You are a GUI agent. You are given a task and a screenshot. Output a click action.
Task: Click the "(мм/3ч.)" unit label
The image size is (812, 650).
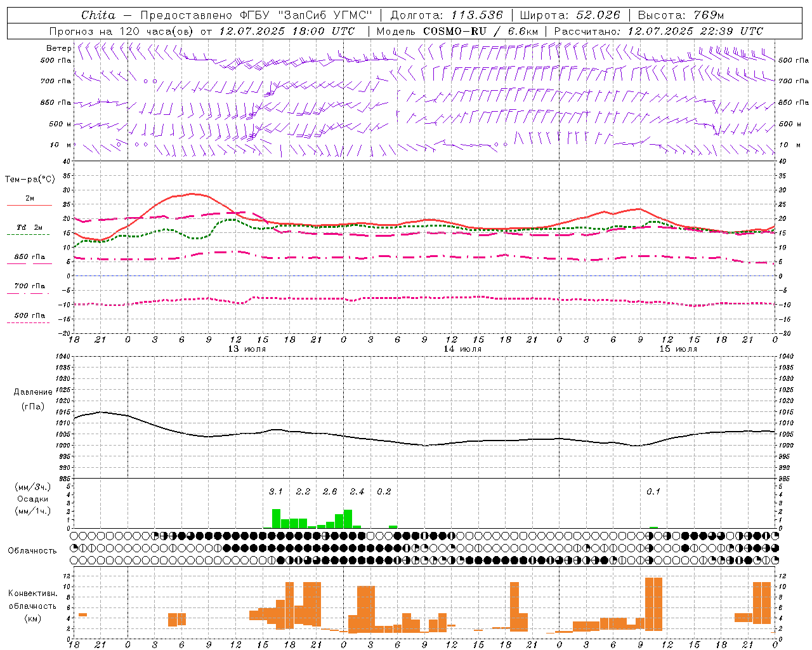pyautogui.click(x=33, y=487)
